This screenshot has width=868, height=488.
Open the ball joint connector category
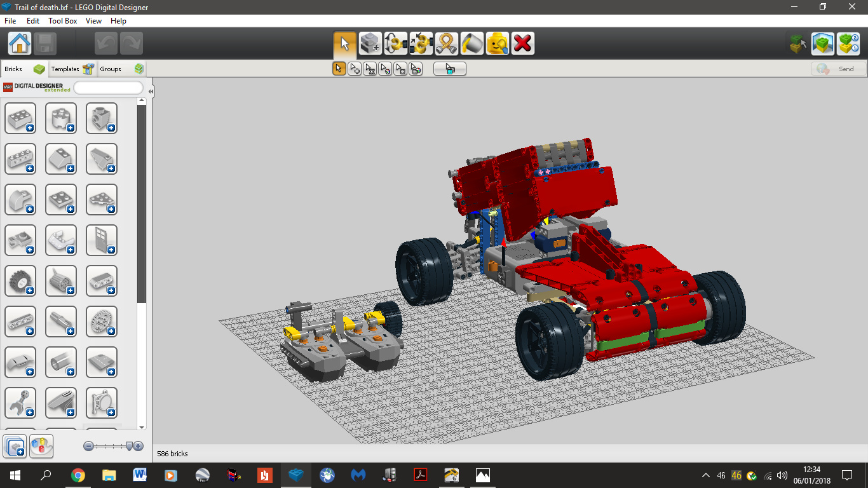click(20, 403)
